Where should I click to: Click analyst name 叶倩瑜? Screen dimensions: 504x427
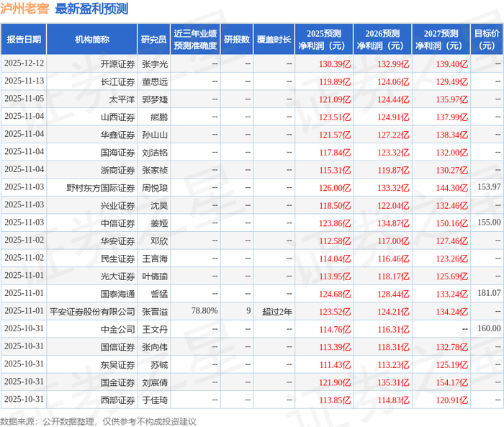[155, 277]
